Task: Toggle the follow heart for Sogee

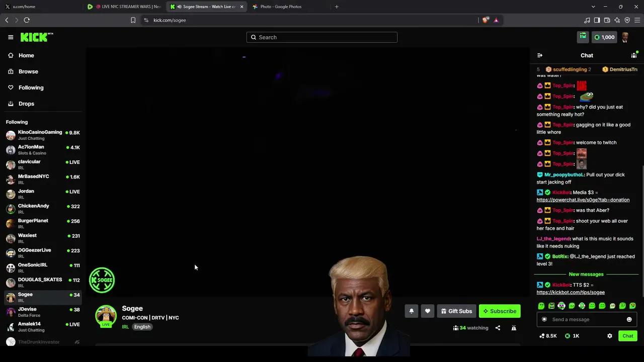Action: tap(428, 311)
